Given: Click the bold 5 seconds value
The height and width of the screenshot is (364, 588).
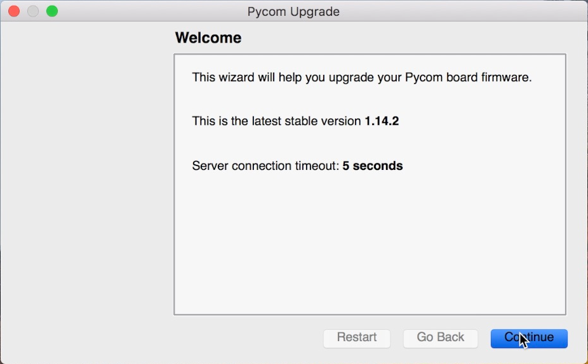Looking at the screenshot, I should (x=372, y=166).
